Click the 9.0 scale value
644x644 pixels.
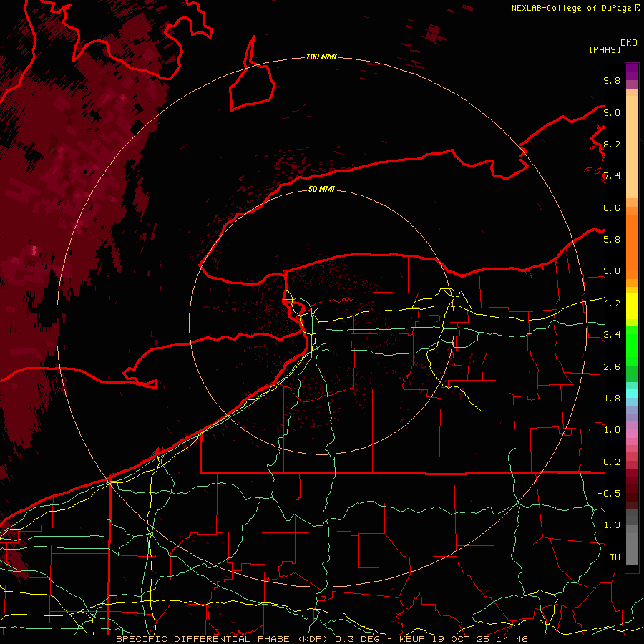612,112
